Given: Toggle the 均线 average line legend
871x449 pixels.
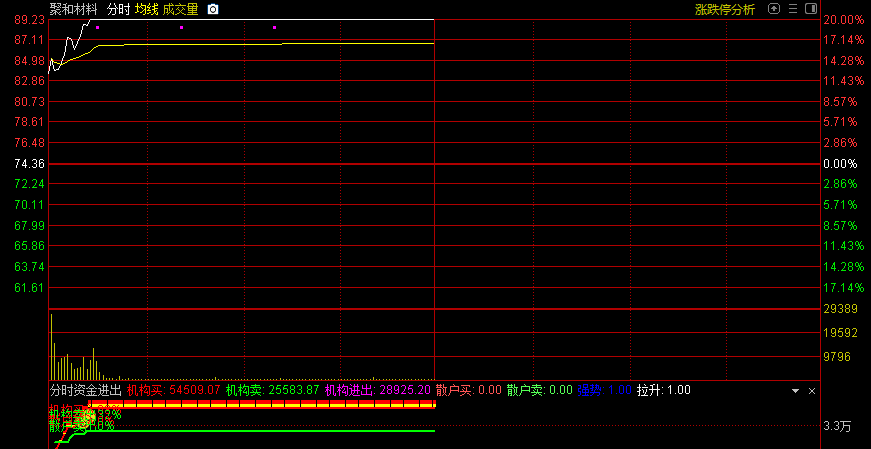Looking at the screenshot, I should point(147,9).
